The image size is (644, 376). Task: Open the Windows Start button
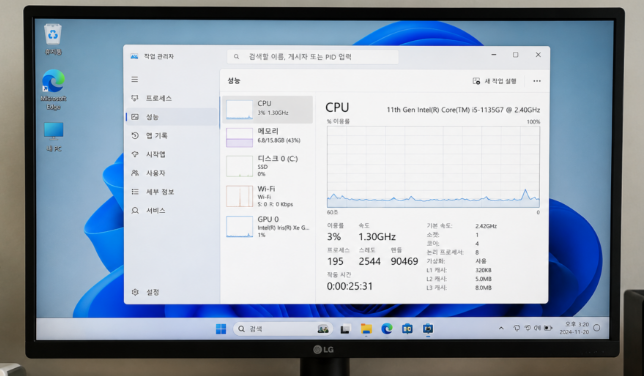click(x=221, y=329)
